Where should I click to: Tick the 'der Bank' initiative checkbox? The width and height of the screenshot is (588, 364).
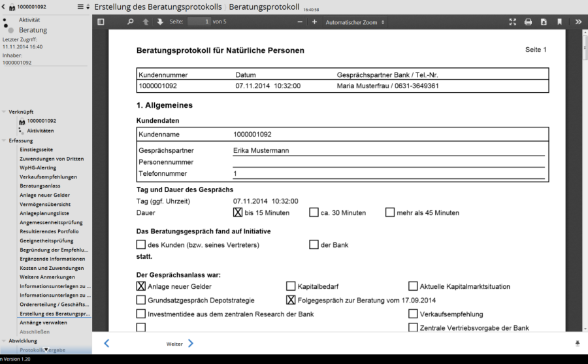pyautogui.click(x=314, y=245)
